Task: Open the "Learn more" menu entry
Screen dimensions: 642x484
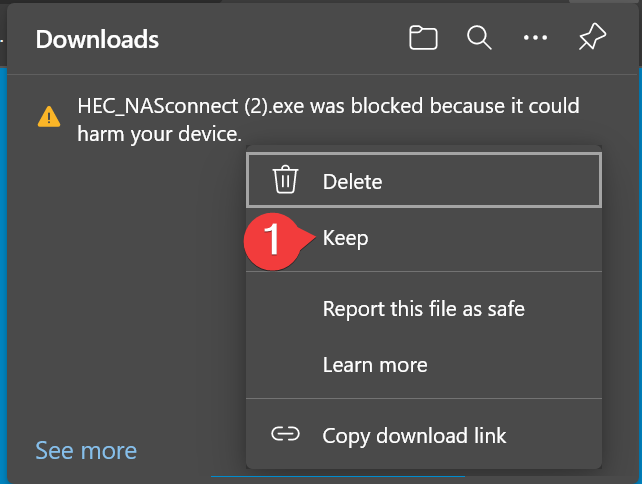Action: pyautogui.click(x=375, y=365)
